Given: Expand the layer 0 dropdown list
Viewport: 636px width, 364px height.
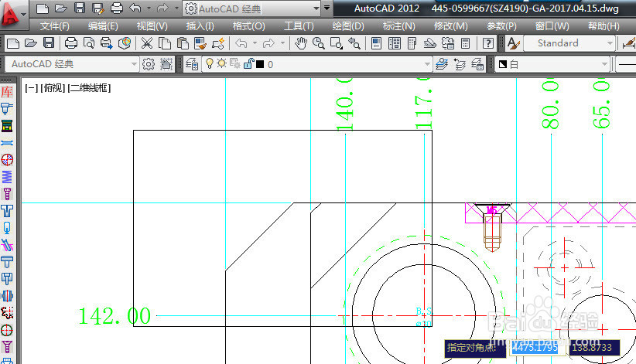Looking at the screenshot, I should (426, 64).
